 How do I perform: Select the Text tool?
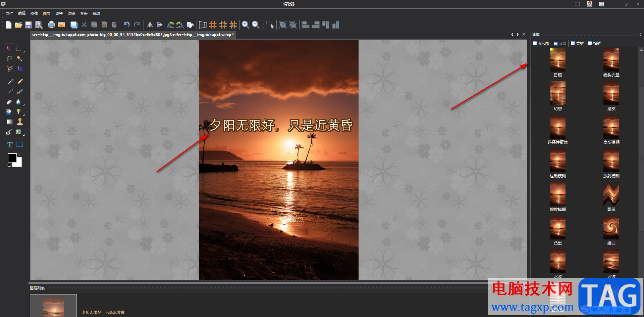point(10,145)
